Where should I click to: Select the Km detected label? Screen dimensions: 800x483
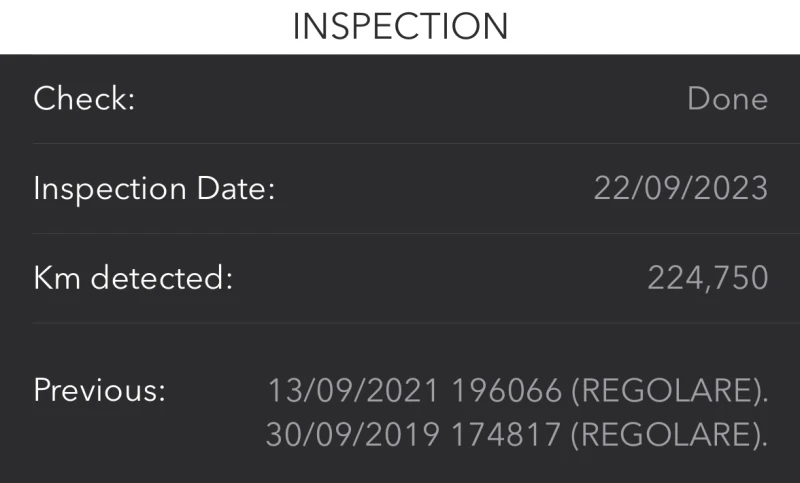point(133,277)
